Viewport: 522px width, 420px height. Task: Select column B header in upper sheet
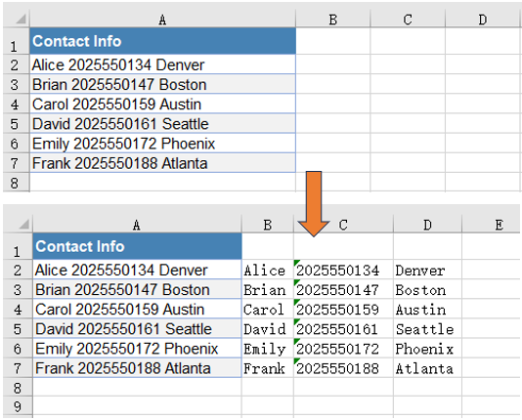333,20
